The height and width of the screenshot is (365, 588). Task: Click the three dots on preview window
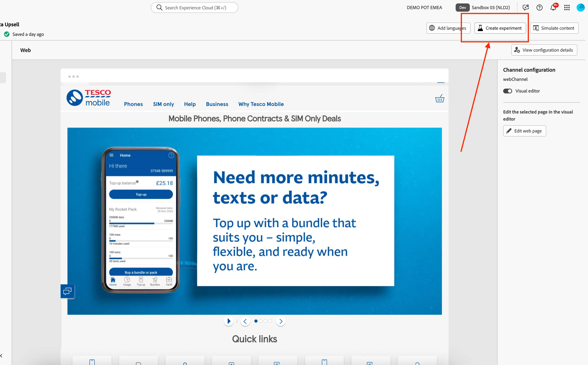(73, 77)
